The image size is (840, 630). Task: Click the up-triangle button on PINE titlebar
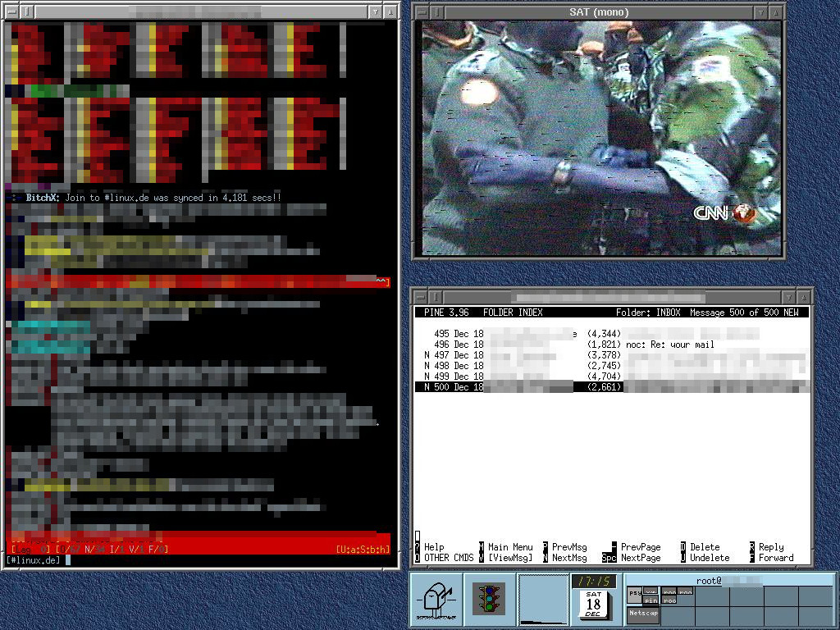(804, 296)
